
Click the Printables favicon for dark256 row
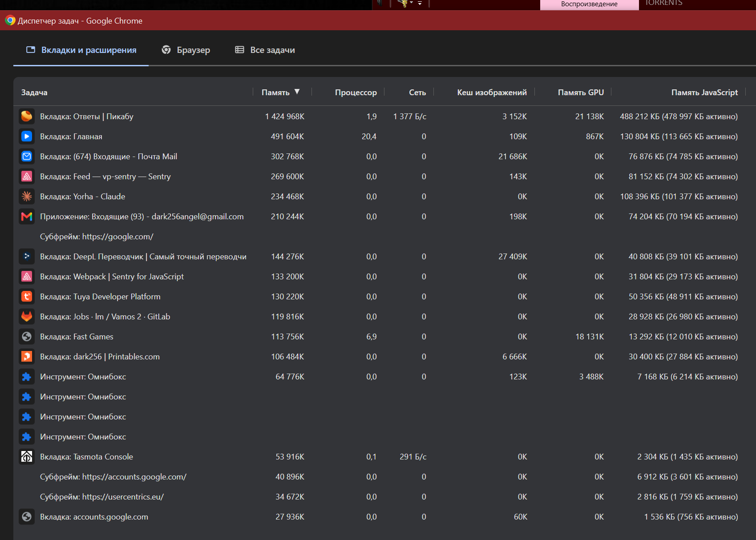(x=27, y=357)
